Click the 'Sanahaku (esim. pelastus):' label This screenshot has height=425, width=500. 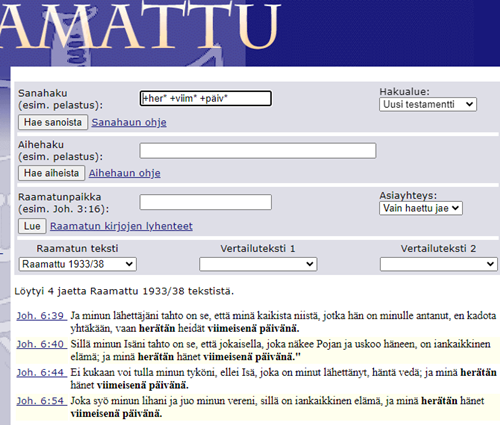tap(60, 99)
